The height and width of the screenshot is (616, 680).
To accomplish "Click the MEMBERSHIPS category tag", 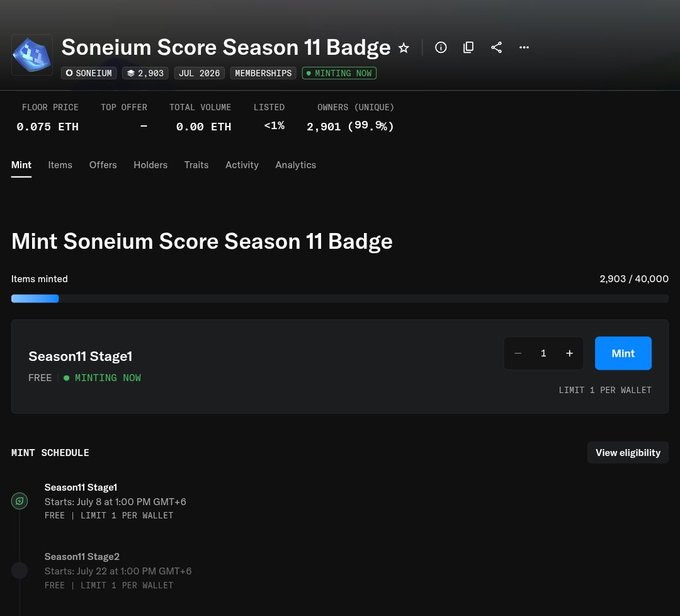I will [263, 73].
